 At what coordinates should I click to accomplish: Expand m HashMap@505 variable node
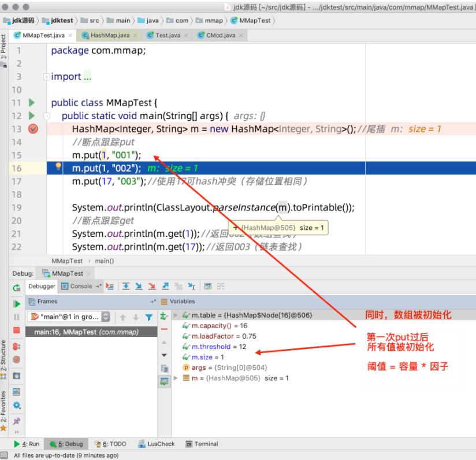[176, 378]
